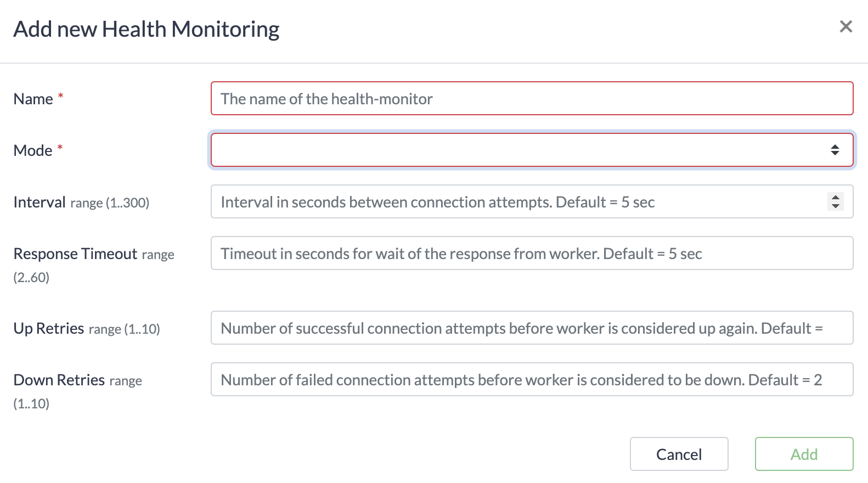The width and height of the screenshot is (868, 483).
Task: Click the Response Timeout label
Action: [x=75, y=254]
